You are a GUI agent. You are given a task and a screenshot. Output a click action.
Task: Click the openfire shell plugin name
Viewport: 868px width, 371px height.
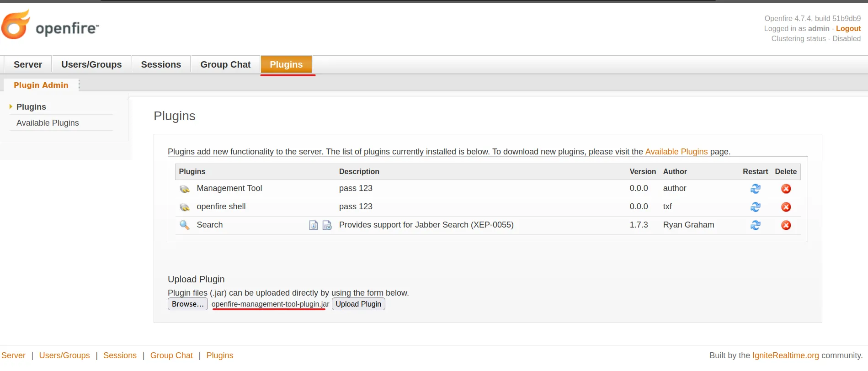[x=221, y=207]
